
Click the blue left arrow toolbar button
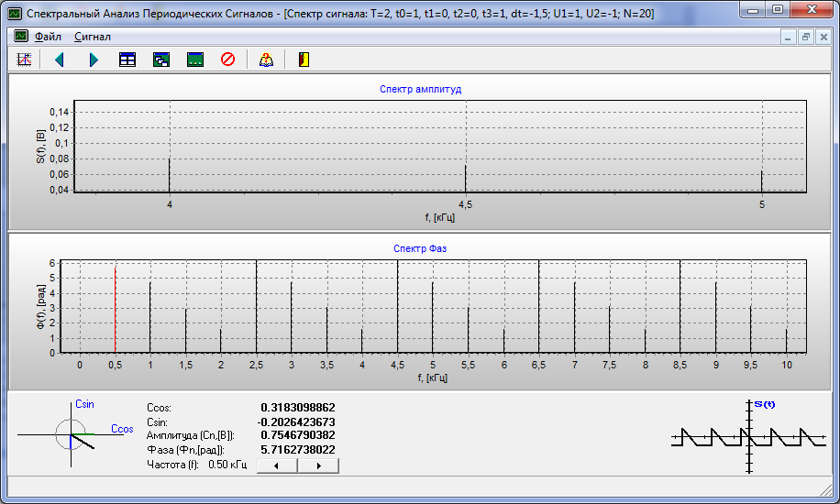pos(60,60)
